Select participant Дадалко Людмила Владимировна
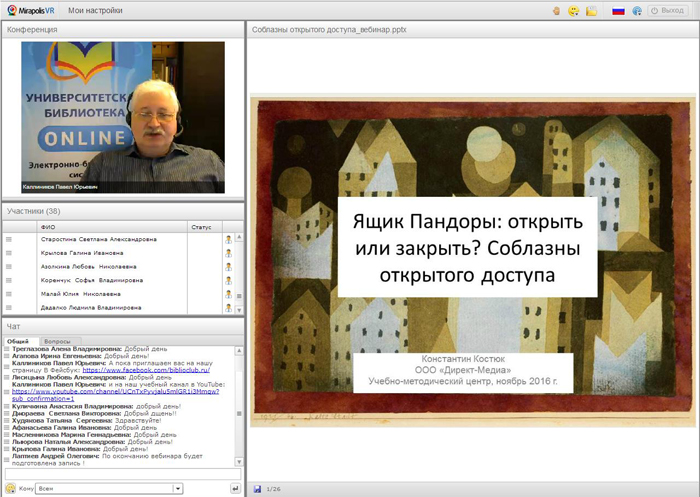 91,308
